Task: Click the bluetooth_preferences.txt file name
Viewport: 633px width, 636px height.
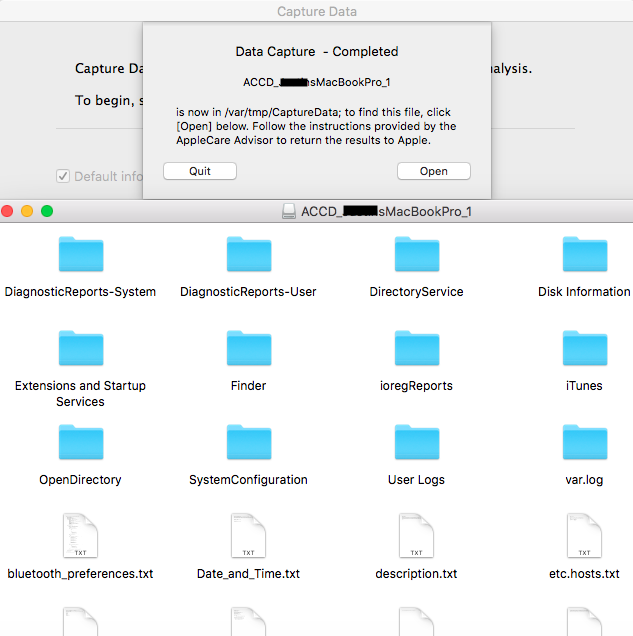Action: [x=80, y=574]
